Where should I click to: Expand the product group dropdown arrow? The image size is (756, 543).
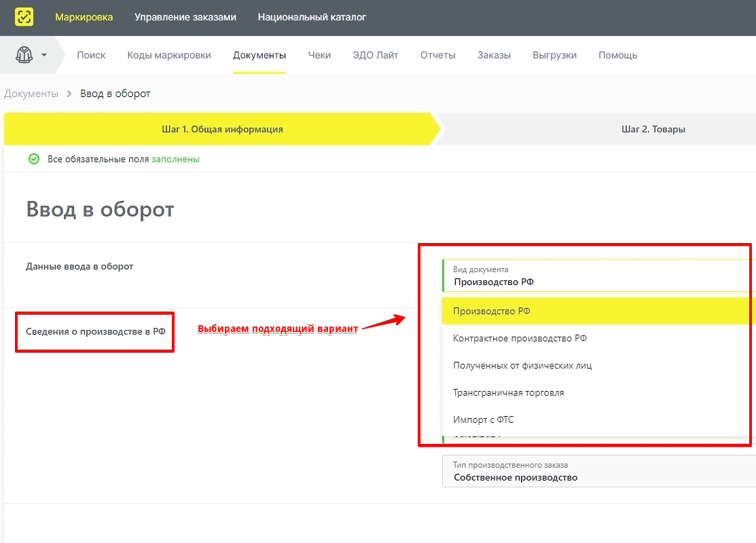pyautogui.click(x=44, y=55)
